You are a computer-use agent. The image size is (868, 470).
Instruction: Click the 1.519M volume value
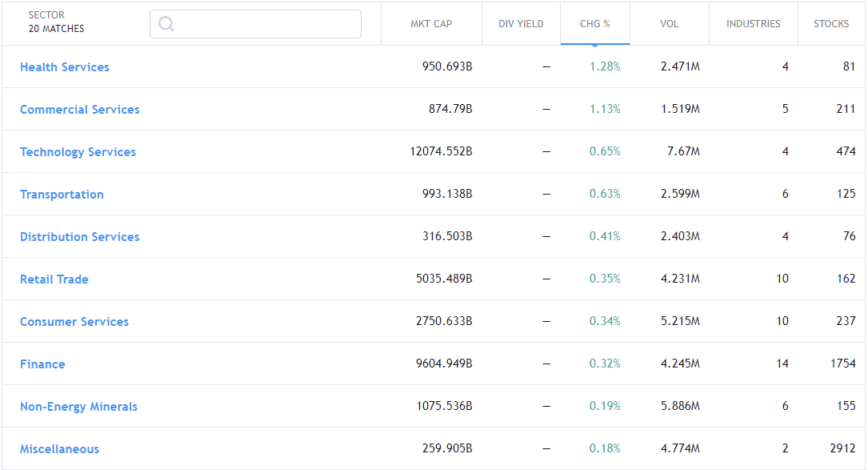tap(680, 109)
